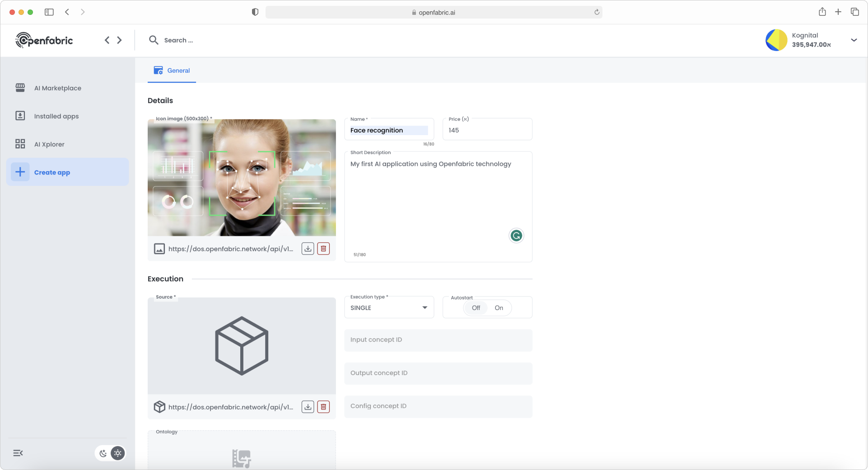Open Installed apps in sidebar
The width and height of the screenshot is (868, 470).
pos(68,116)
